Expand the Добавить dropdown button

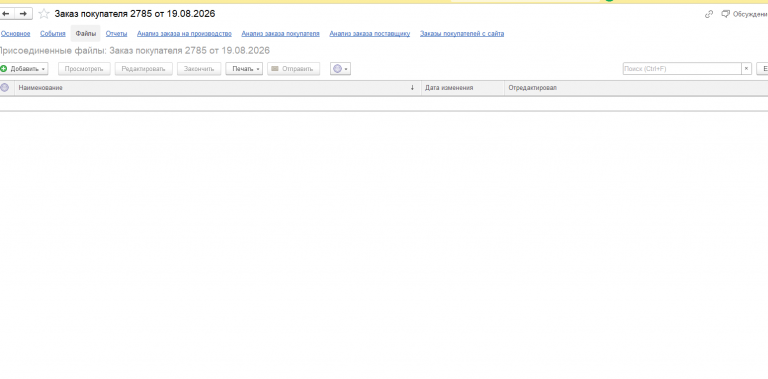(24, 69)
